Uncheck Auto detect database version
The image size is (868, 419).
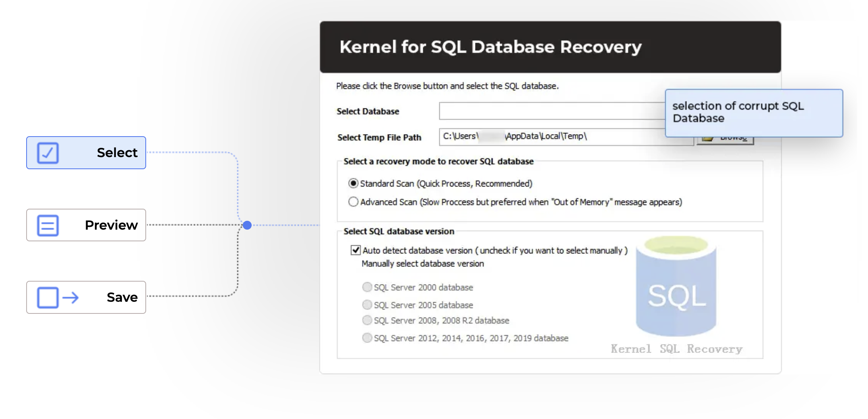(355, 250)
